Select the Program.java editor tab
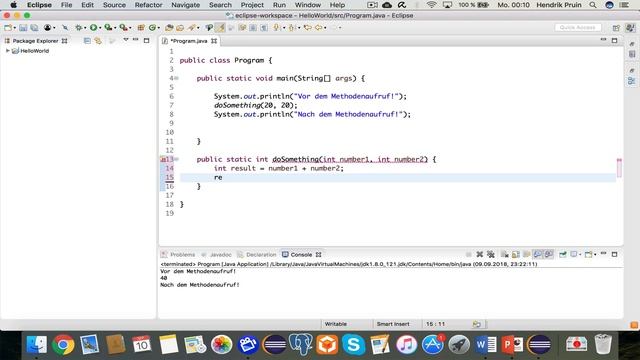The height and width of the screenshot is (360, 640). (x=189, y=41)
